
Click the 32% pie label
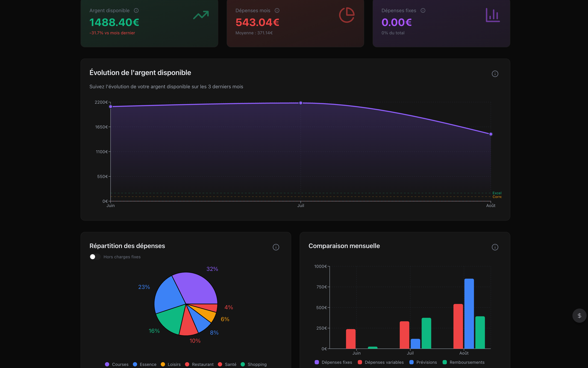tap(212, 269)
